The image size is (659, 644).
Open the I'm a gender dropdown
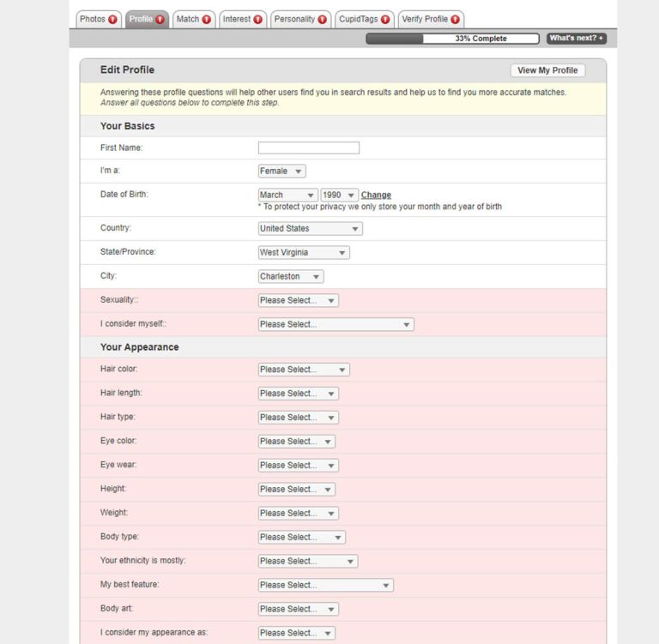click(281, 172)
